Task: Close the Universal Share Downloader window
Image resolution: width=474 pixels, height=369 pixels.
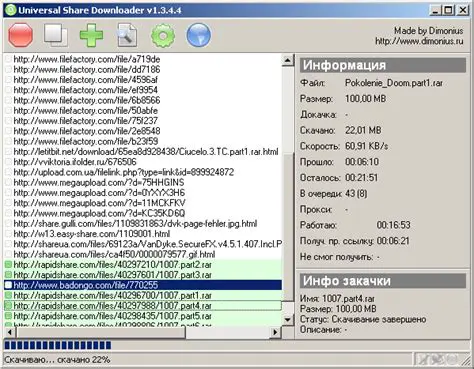Action: 463,10
